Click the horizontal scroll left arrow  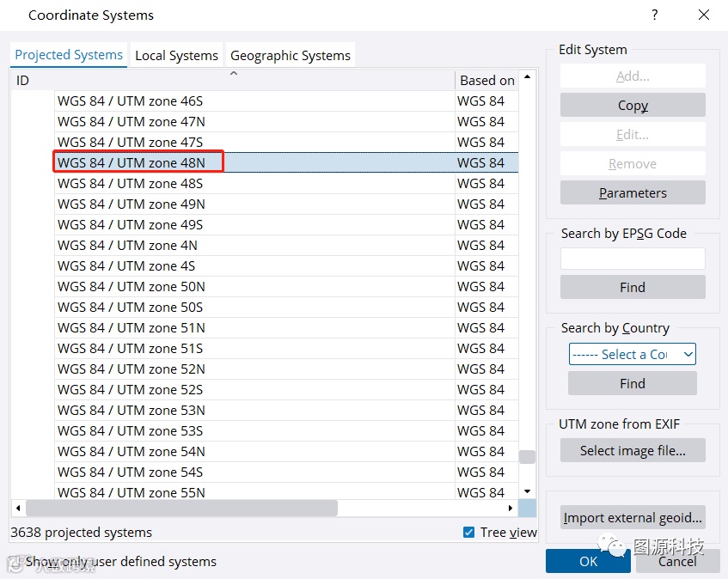coord(17,508)
